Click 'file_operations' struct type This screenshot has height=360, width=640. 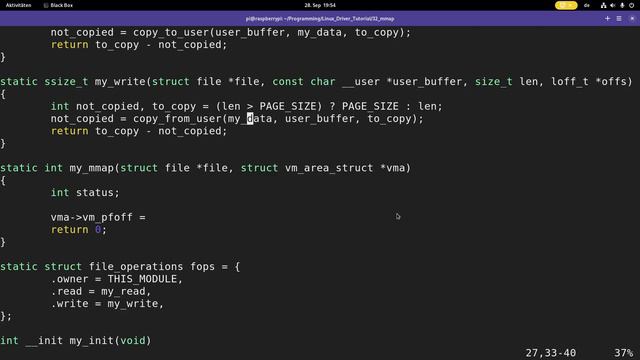click(x=136, y=267)
